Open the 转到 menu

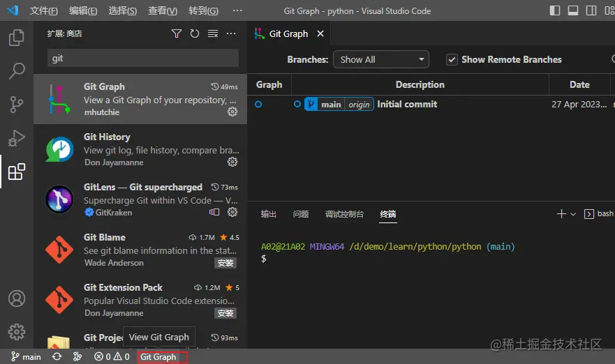(x=203, y=10)
